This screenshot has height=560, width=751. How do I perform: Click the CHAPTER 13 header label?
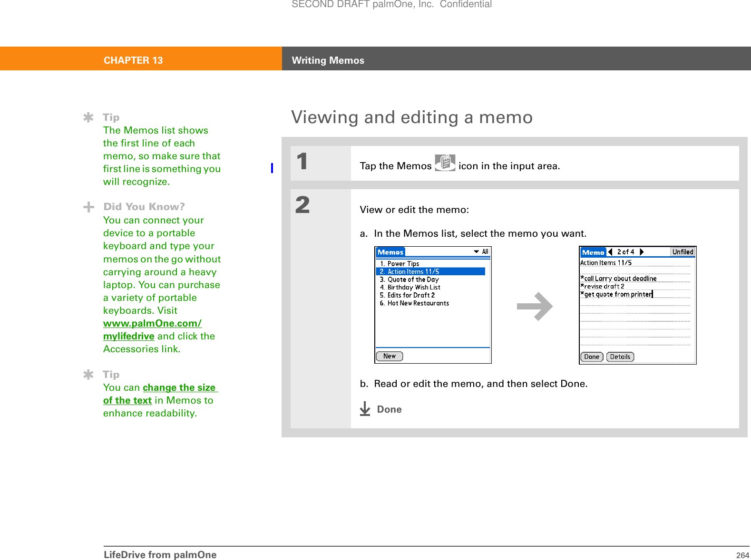click(133, 60)
